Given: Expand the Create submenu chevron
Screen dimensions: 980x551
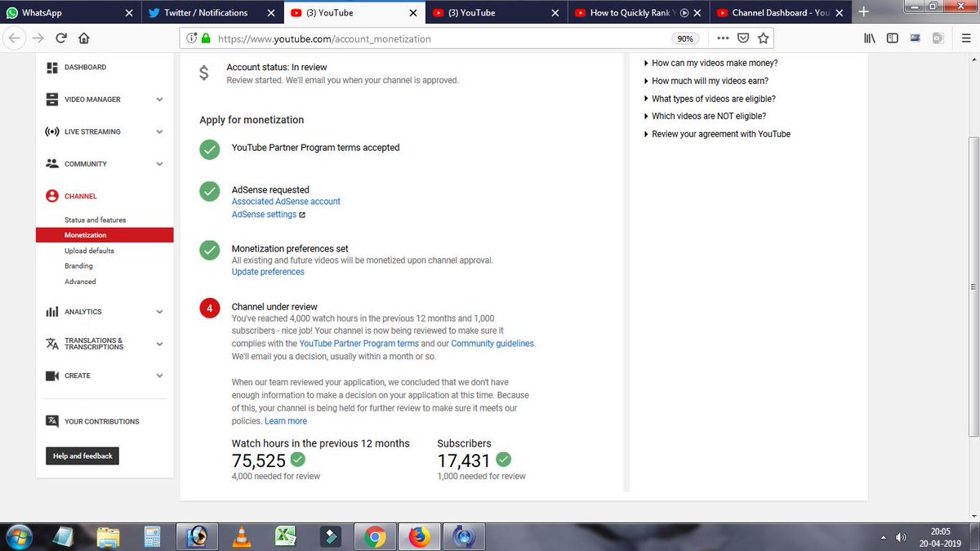Looking at the screenshot, I should point(159,375).
